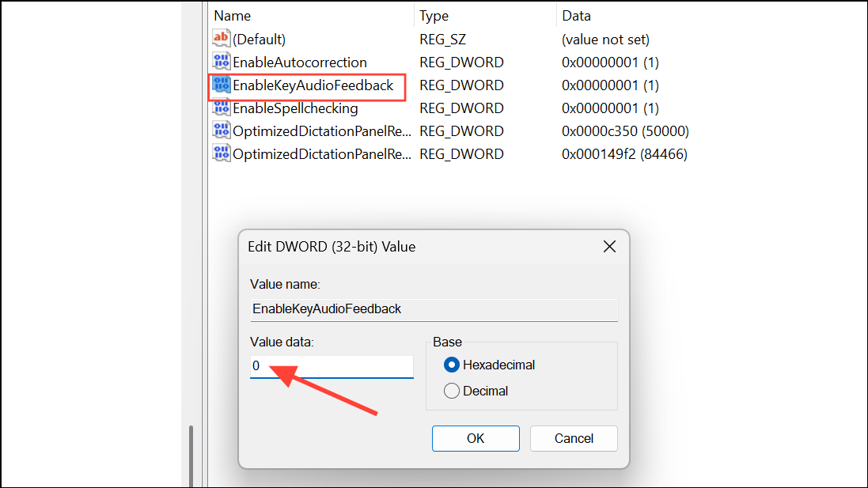Select the Decimal base option
The width and height of the screenshot is (868, 488).
452,390
